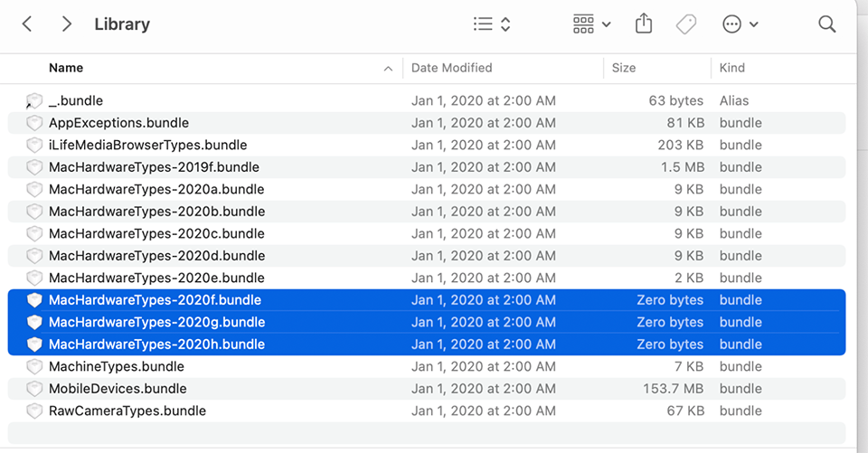The image size is (868, 453).
Task: Click the 203 KB size value
Action: pos(680,145)
